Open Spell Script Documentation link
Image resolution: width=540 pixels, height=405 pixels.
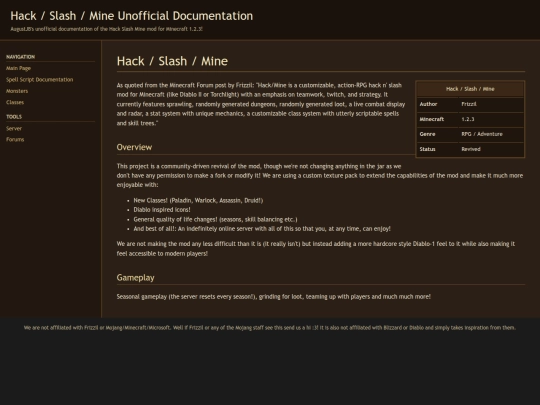(x=39, y=80)
